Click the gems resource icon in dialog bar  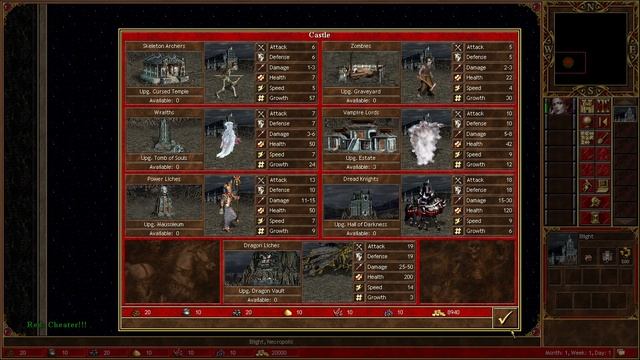click(388, 313)
